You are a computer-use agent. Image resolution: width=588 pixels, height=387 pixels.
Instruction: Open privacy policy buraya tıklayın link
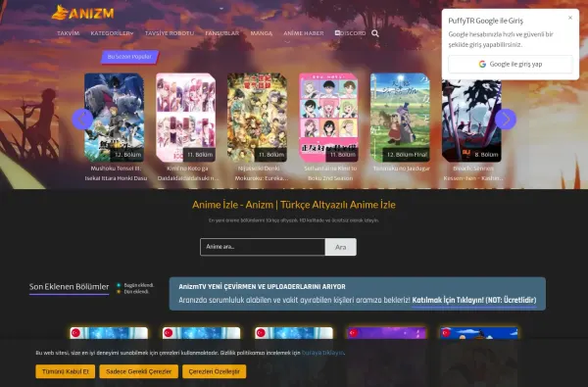coord(322,353)
